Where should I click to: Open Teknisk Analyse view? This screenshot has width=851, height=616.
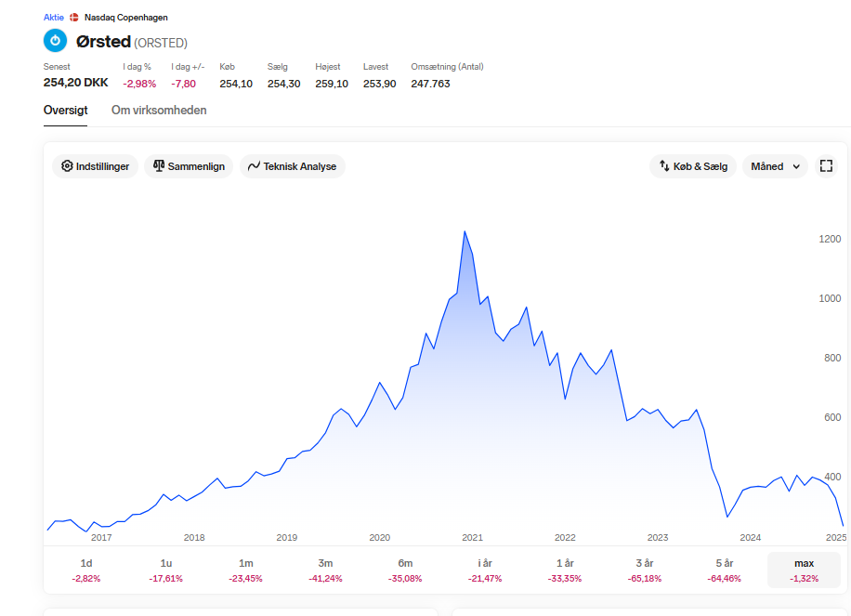pos(292,166)
